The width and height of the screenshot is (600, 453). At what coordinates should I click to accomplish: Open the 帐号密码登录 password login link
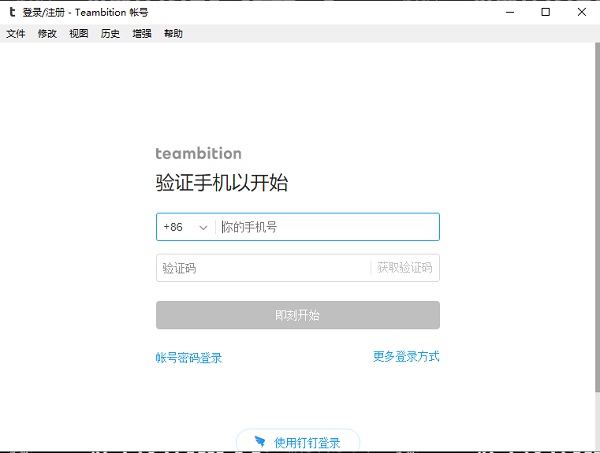(189, 358)
